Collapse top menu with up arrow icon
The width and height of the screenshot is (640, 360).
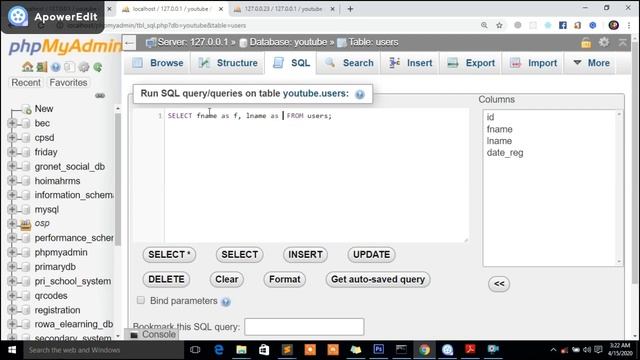click(x=622, y=42)
